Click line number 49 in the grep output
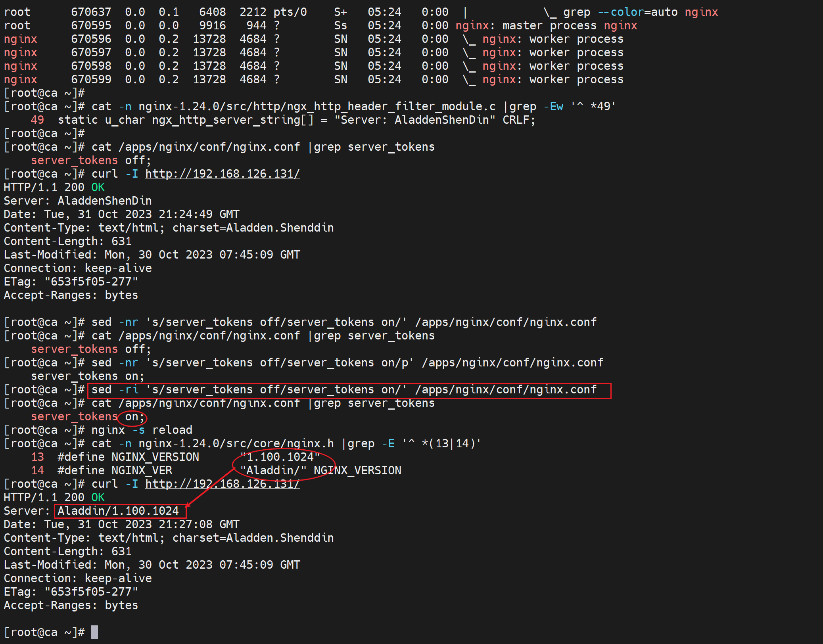823x644 pixels. [x=37, y=120]
